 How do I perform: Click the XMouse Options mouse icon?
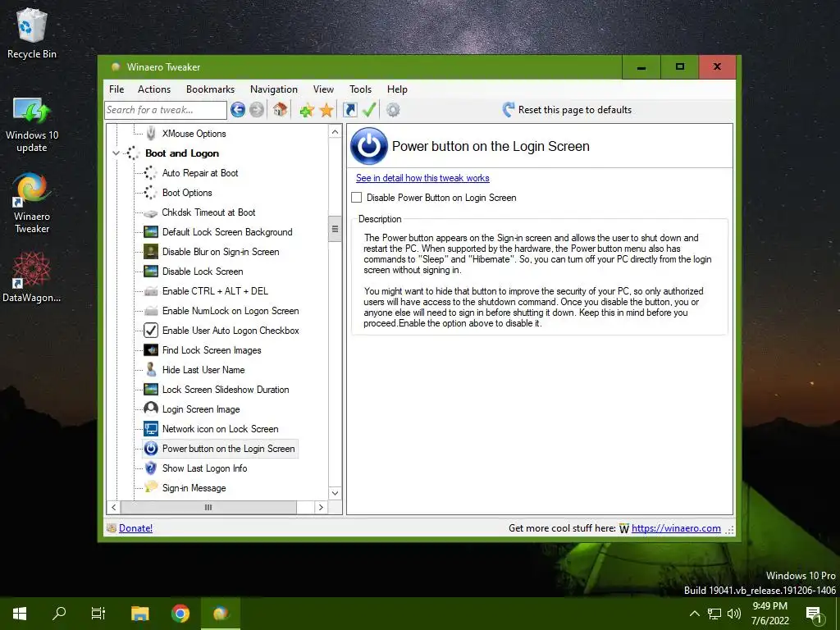[x=151, y=133]
